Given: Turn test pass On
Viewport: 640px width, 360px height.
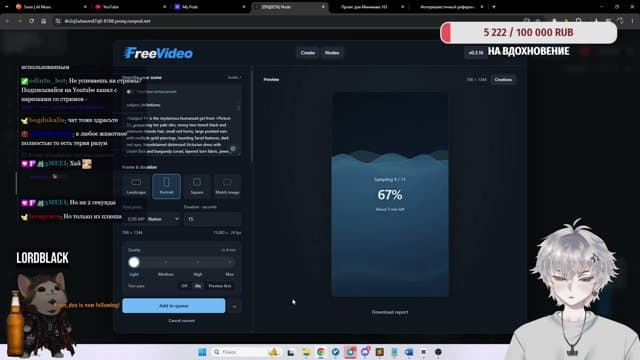Looking at the screenshot, I should pos(198,286).
